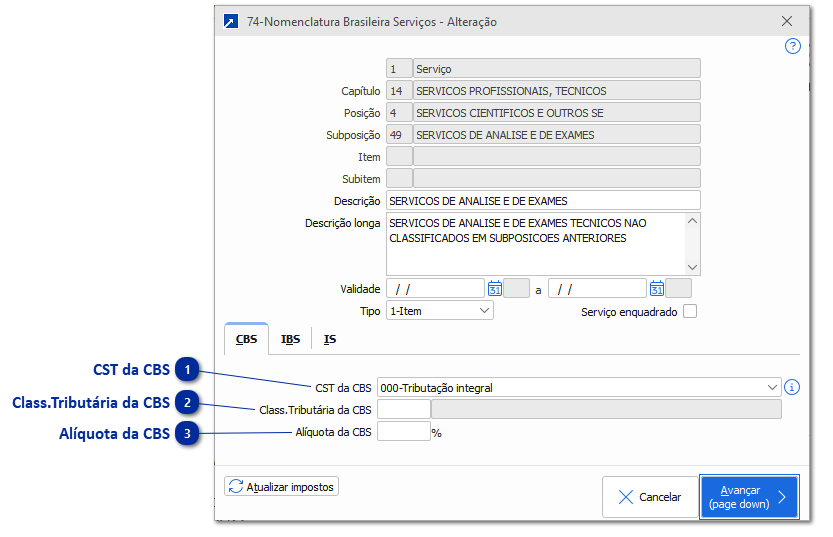Viewport: 833px width, 537px height.
Task: Enable the Serviço enquadrado checkbox
Action: pos(689,312)
